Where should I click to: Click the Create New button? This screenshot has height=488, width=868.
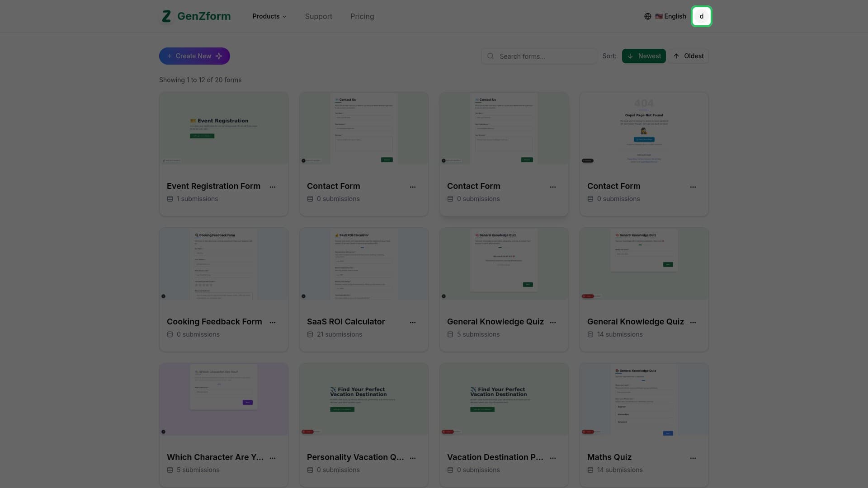click(x=194, y=56)
